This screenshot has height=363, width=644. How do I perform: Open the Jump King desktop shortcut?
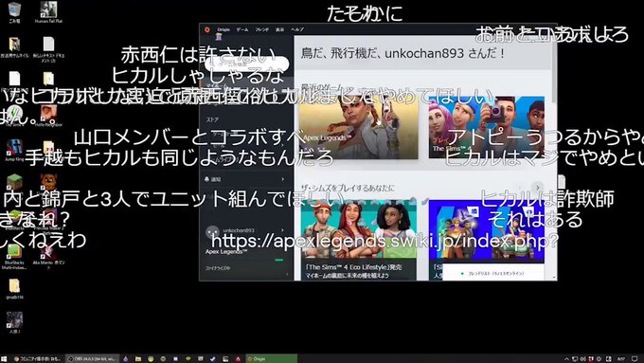14,150
